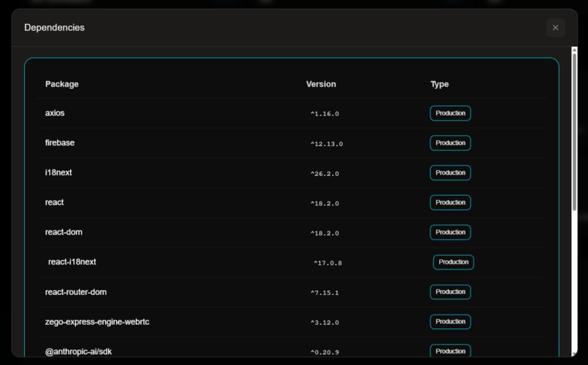Close the Dependencies dialog

(x=555, y=28)
